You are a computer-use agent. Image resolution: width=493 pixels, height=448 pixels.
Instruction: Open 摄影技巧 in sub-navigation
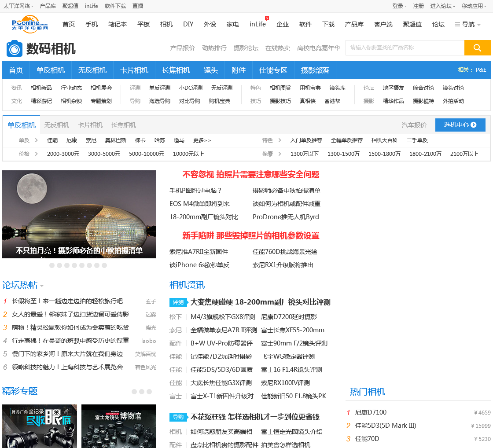click(280, 101)
